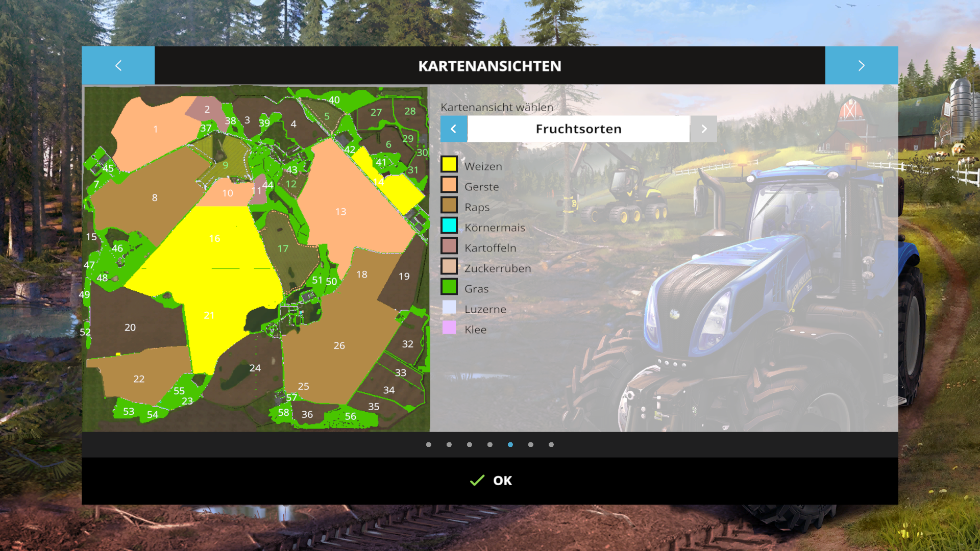The width and height of the screenshot is (980, 551).
Task: Click field 36 on the map
Action: [307, 414]
